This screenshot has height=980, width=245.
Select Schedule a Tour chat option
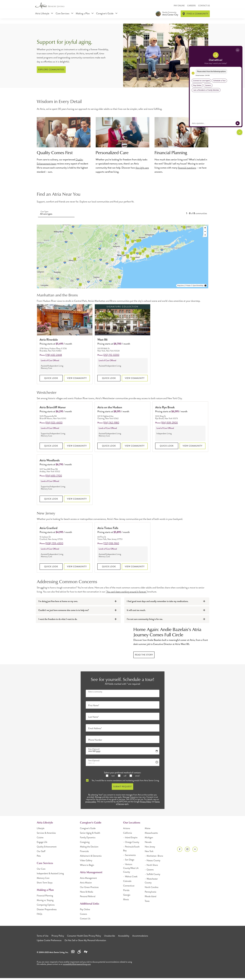point(219,81)
